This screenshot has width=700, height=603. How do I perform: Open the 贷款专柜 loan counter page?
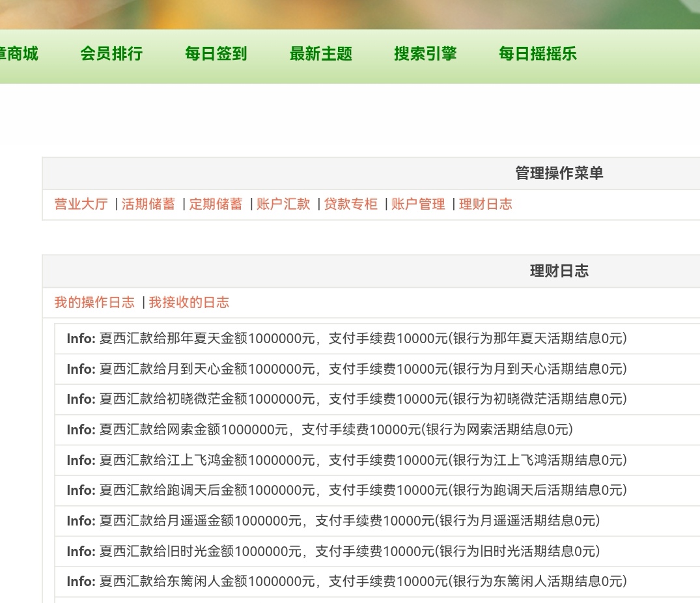(350, 204)
